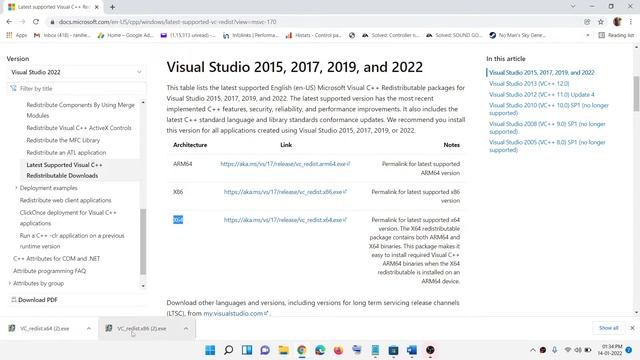
Task: Open the Reading list
Action: pos(616,35)
